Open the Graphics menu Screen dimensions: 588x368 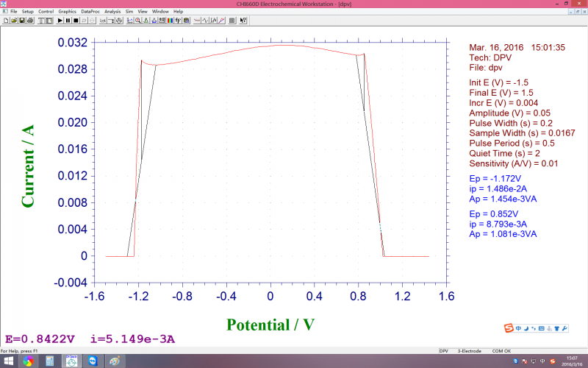[x=67, y=11]
